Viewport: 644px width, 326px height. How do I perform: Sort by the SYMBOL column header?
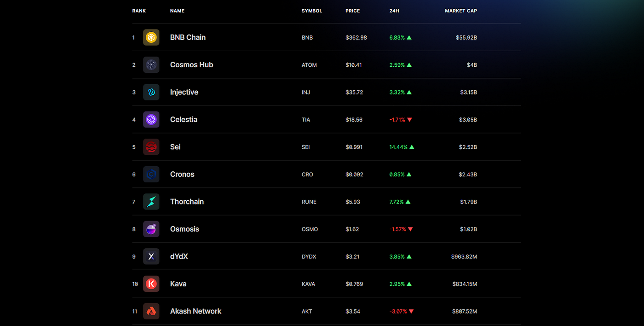pyautogui.click(x=312, y=11)
